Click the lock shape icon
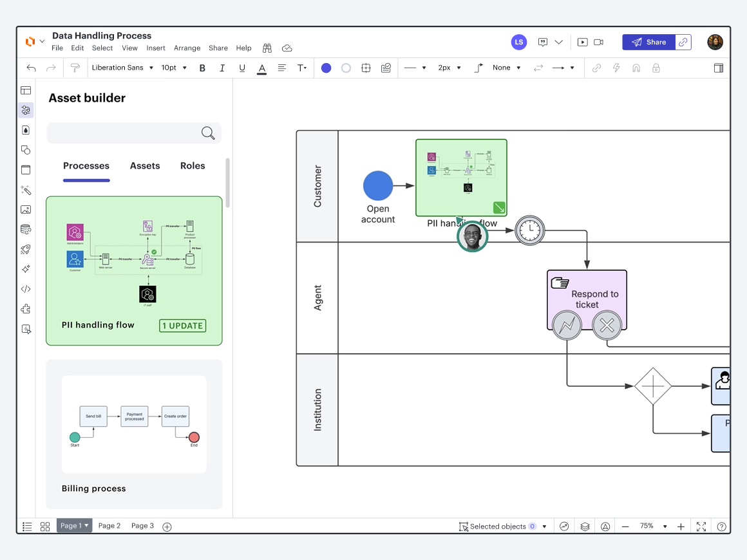Screen dimensions: 747x560 tap(656, 68)
